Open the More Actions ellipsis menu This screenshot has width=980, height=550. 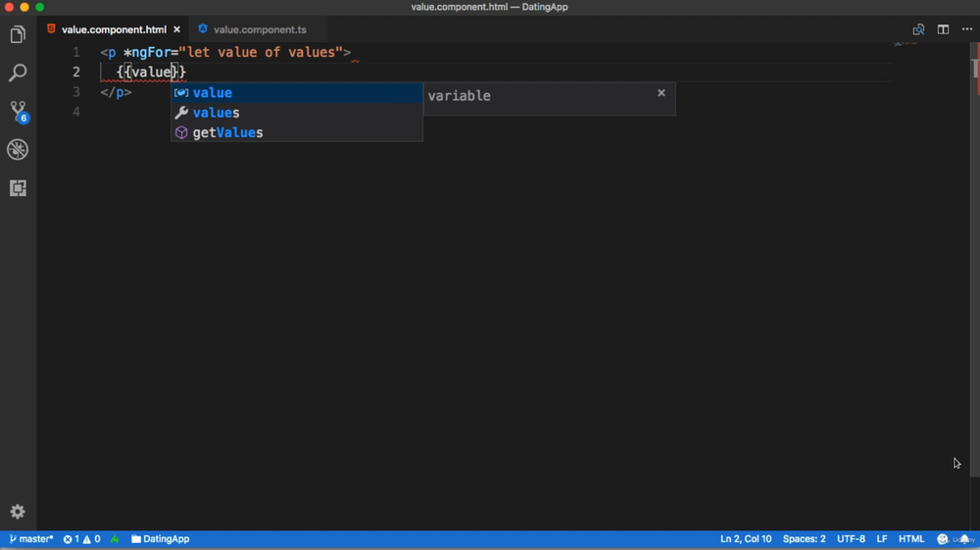click(x=966, y=29)
